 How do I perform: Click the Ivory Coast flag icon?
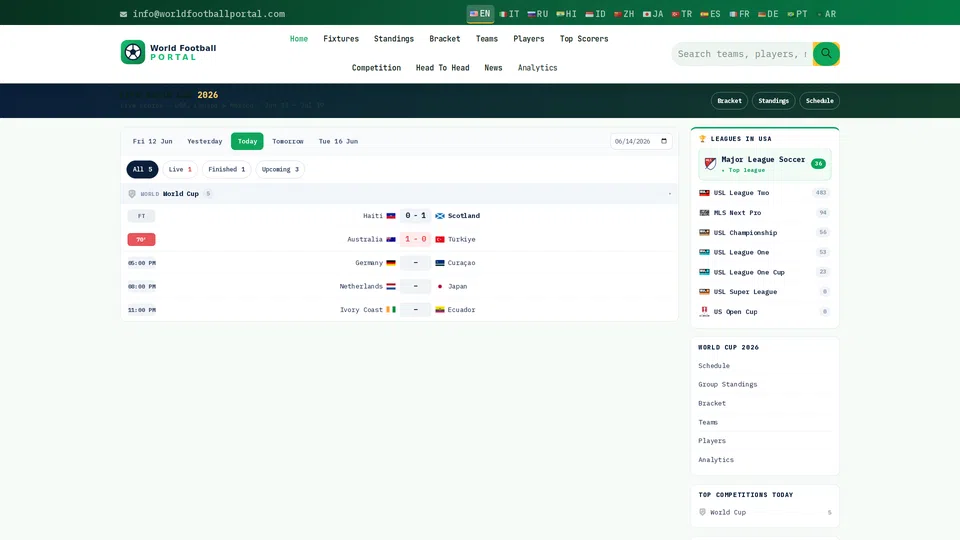pyautogui.click(x=391, y=310)
